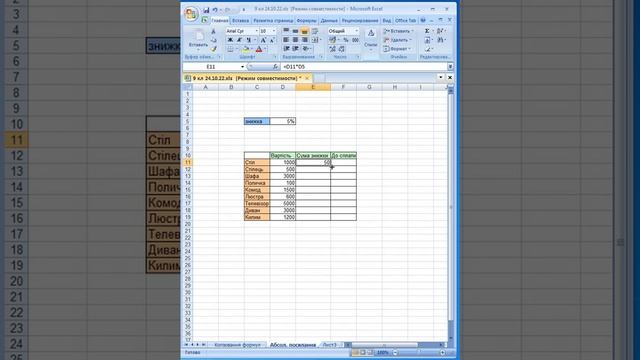Open cell Styles (Стили) gallery
640x360 pixels.
(371, 39)
